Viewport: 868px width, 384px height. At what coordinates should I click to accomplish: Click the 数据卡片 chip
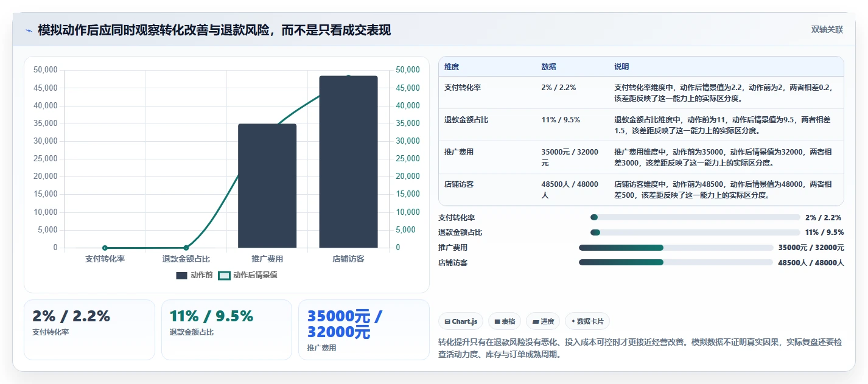coord(587,321)
